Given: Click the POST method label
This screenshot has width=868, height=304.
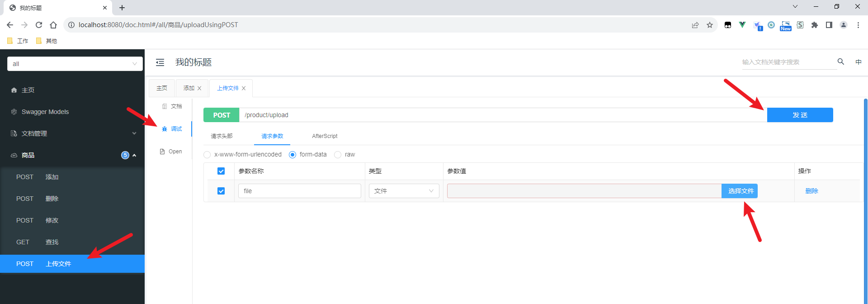Looking at the screenshot, I should [x=222, y=115].
